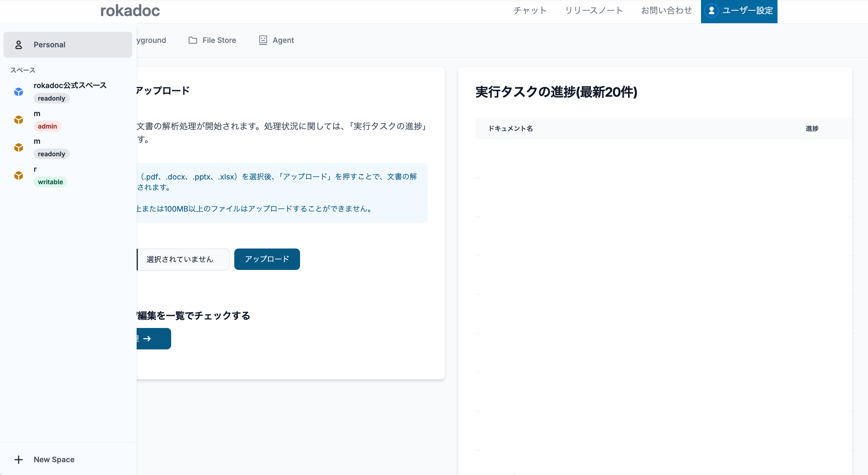Image resolution: width=868 pixels, height=475 pixels.
Task: Click the 編集を一覧でチェックする heading
Action: pyautogui.click(x=193, y=316)
